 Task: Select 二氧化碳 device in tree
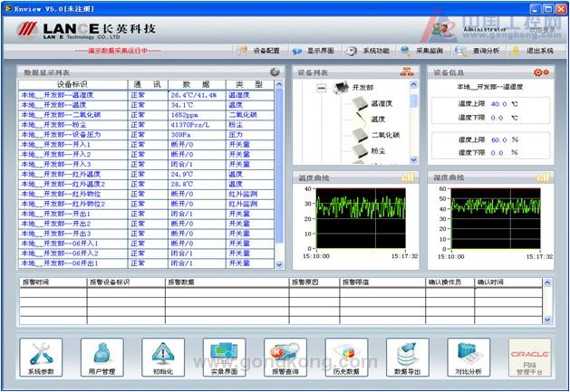pos(384,135)
